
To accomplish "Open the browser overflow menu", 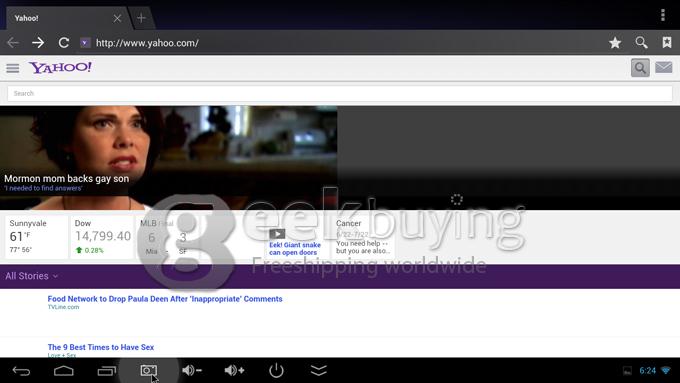I will (x=663, y=15).
